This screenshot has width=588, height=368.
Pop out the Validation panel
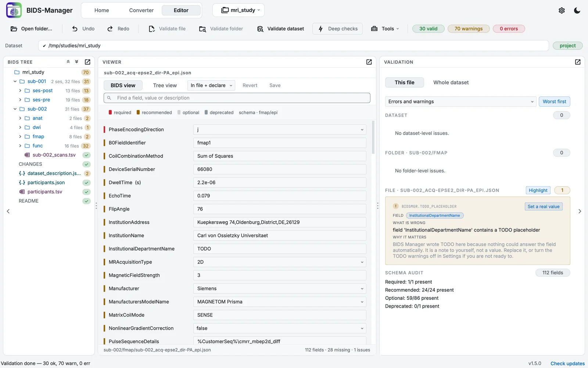(x=578, y=62)
